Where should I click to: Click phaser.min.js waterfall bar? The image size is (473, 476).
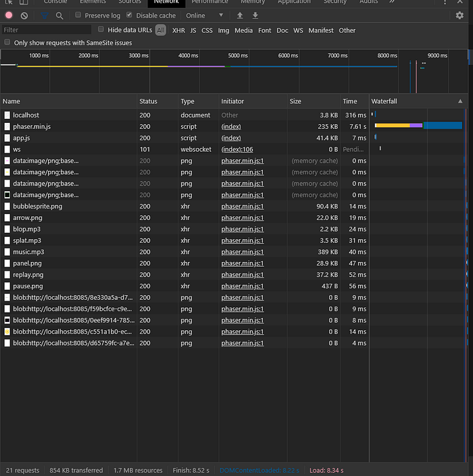coord(418,126)
